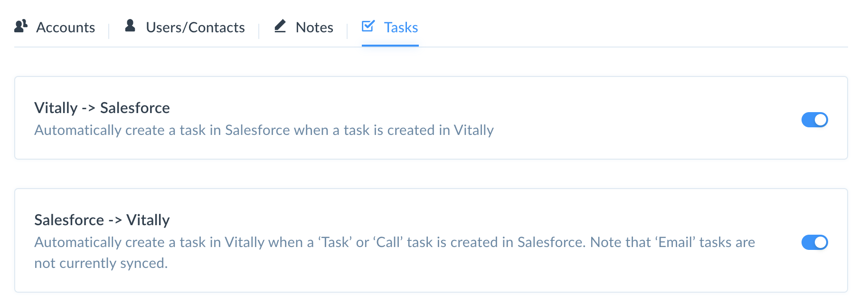Click the 'not currently synced.' text line
Viewport: 868px width, 305px height.
(x=101, y=263)
